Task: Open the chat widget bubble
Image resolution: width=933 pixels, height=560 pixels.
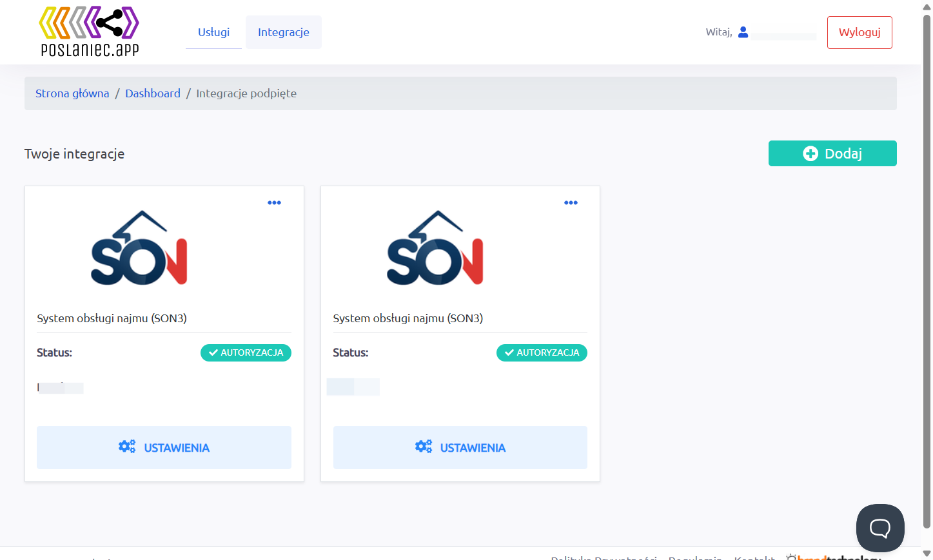Action: [x=880, y=528]
